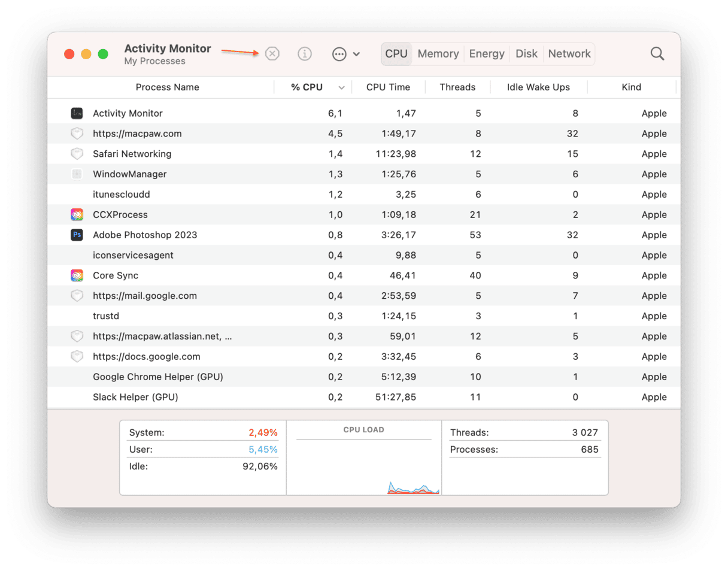The image size is (728, 570).
Task: Click the WindowManager process icon
Action: [77, 174]
